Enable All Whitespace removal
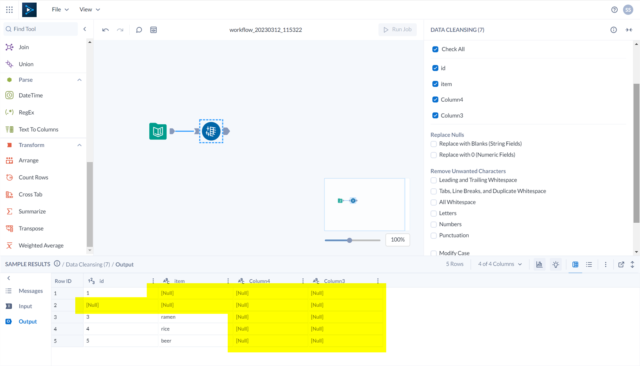The image size is (640, 366). pyautogui.click(x=433, y=202)
